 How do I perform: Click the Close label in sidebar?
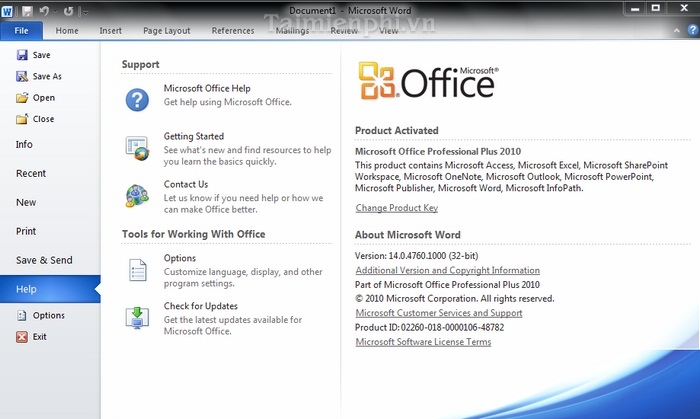coord(43,119)
